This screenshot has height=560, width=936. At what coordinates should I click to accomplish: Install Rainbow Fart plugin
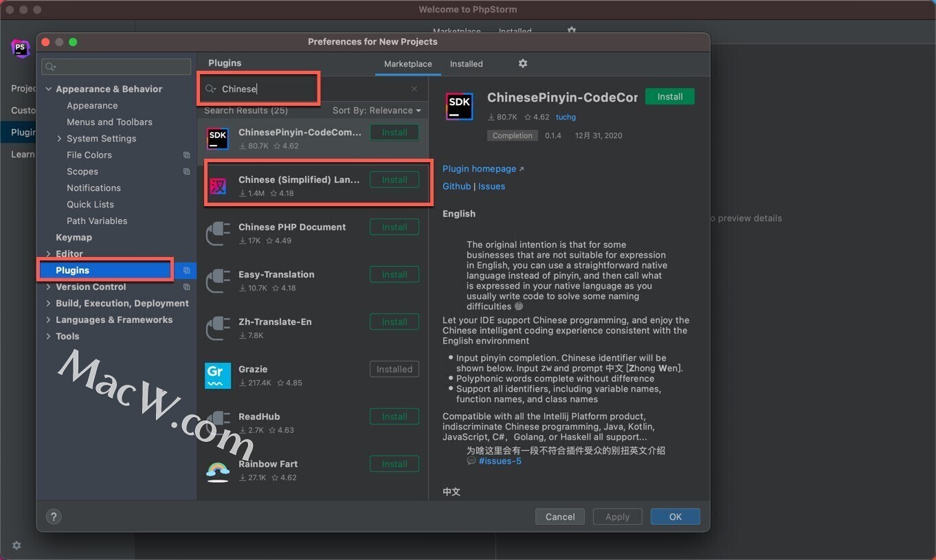pyautogui.click(x=394, y=464)
